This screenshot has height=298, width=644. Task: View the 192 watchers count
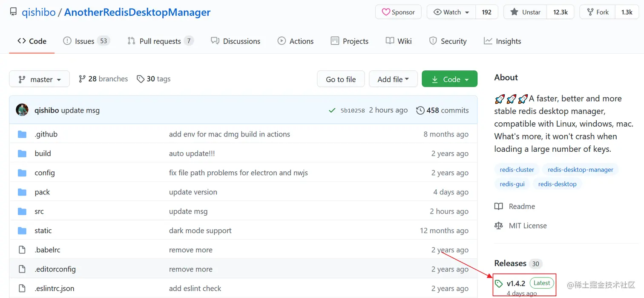point(487,12)
